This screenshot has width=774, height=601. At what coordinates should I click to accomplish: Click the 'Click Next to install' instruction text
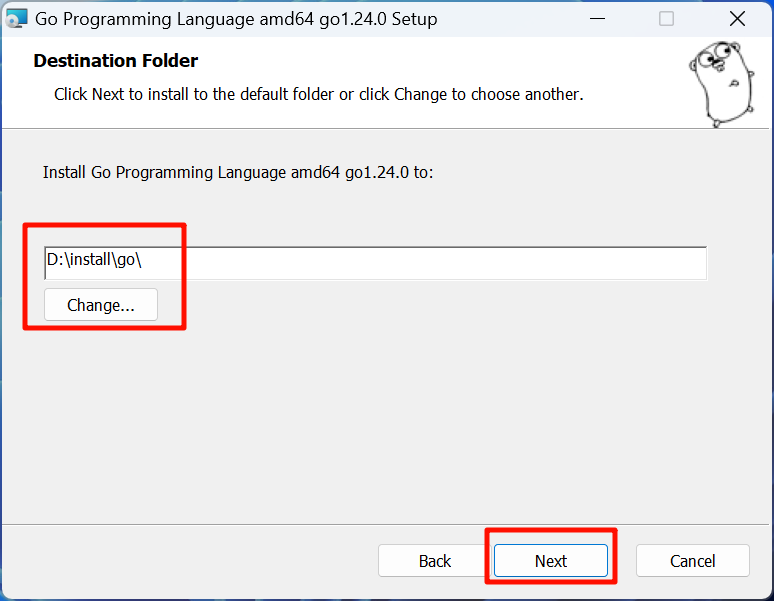click(x=318, y=94)
